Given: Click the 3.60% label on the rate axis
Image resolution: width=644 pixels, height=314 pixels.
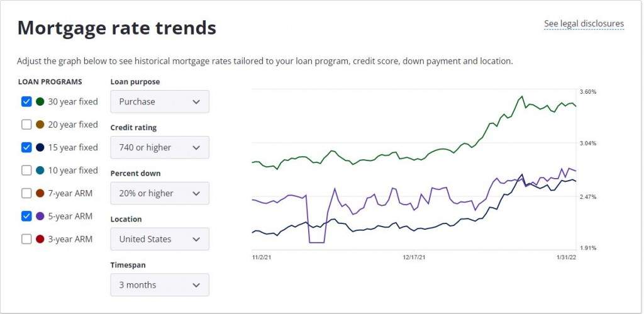Looking at the screenshot, I should point(587,92).
